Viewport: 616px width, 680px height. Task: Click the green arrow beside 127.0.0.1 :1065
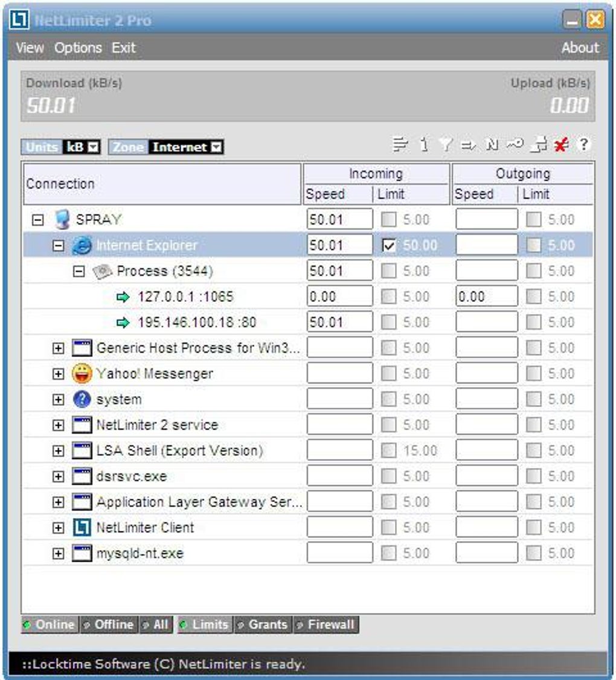tap(123, 297)
